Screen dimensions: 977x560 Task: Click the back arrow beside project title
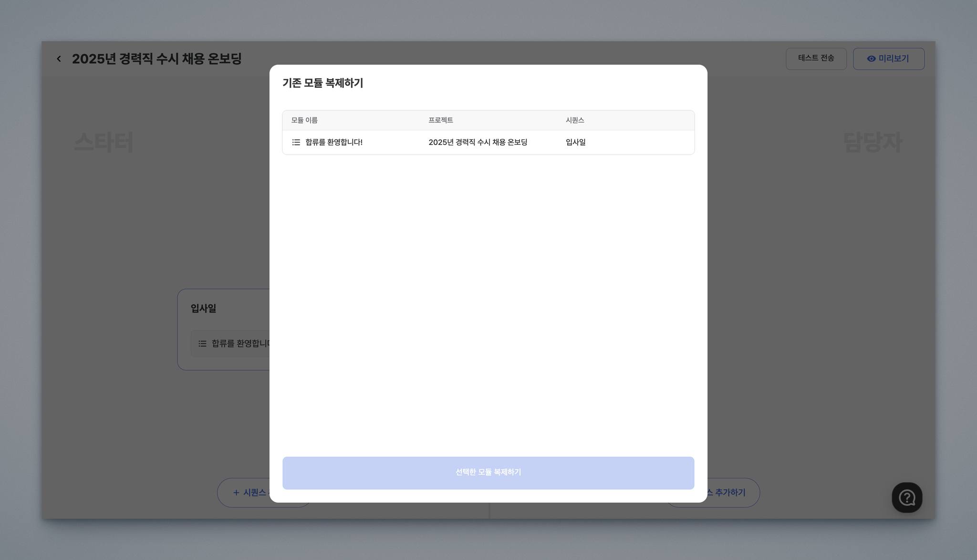coord(59,59)
